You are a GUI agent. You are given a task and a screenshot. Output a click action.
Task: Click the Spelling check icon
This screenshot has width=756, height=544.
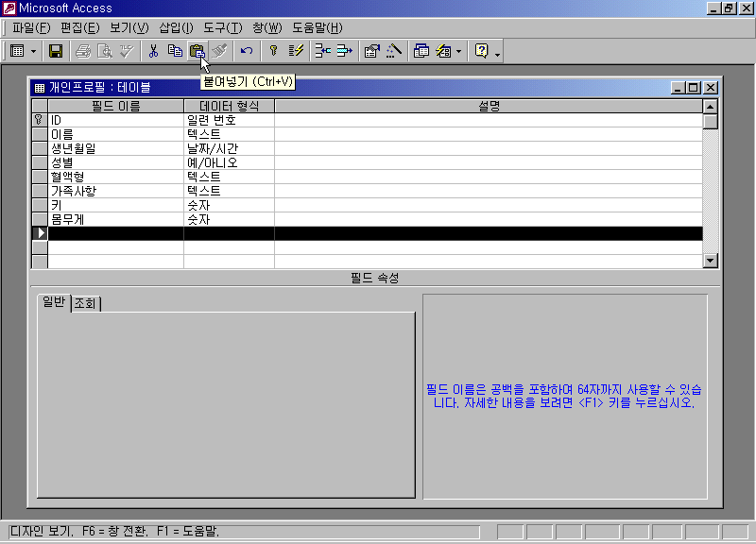click(127, 51)
